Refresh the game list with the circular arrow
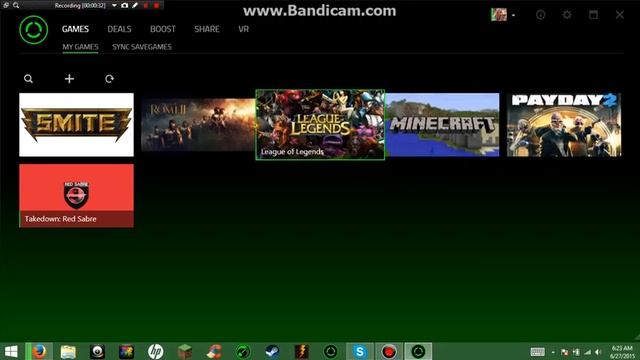Image resolution: width=640 pixels, height=360 pixels. [x=109, y=79]
